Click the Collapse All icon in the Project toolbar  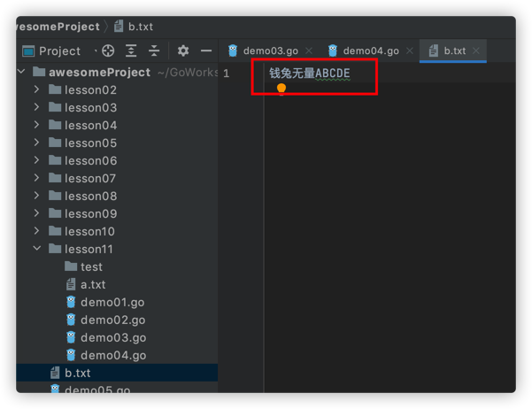[x=154, y=51]
